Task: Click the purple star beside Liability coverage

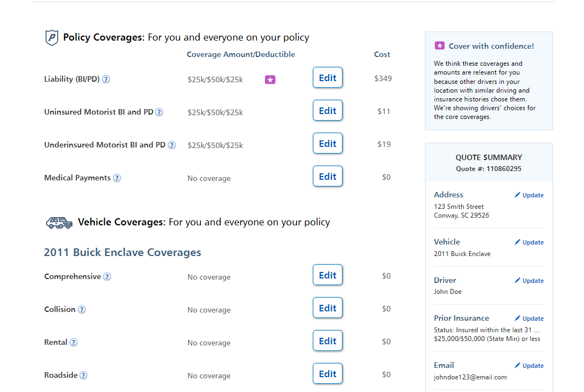Action: (x=269, y=79)
